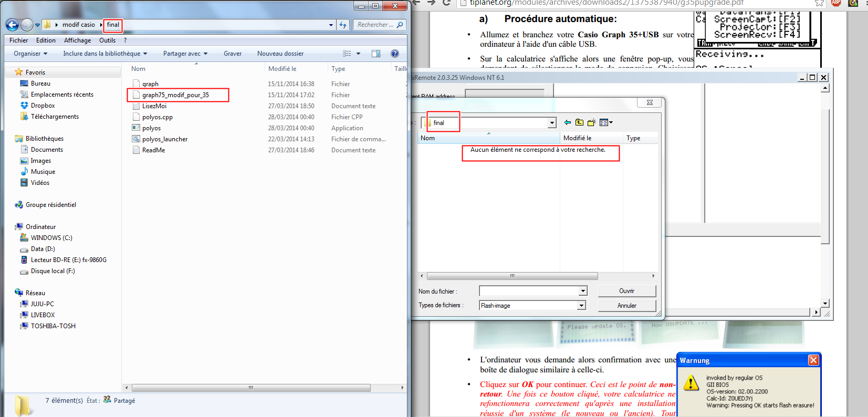
Task: Click the Dropbox icon in the Favoris list
Action: coord(24,106)
